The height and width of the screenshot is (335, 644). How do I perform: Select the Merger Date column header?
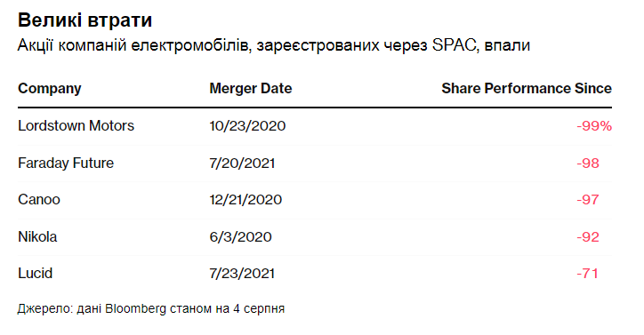251,88
